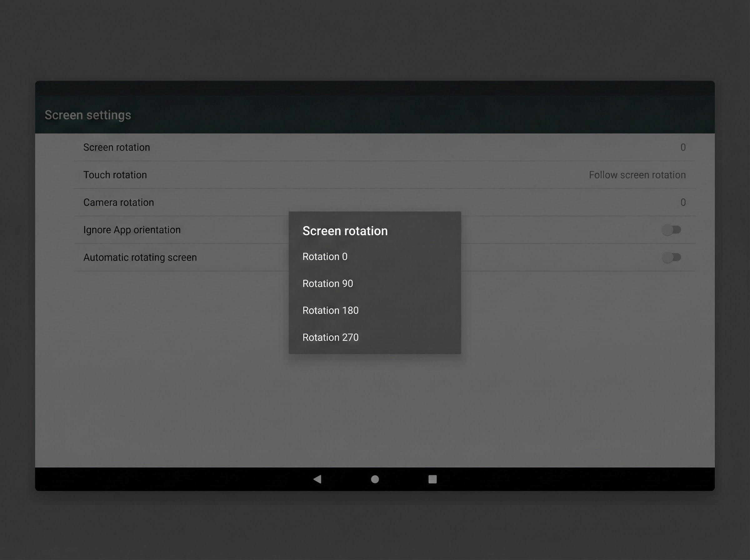750x560 pixels.
Task: Select Rotation 0 in the dialog
Action: point(325,257)
